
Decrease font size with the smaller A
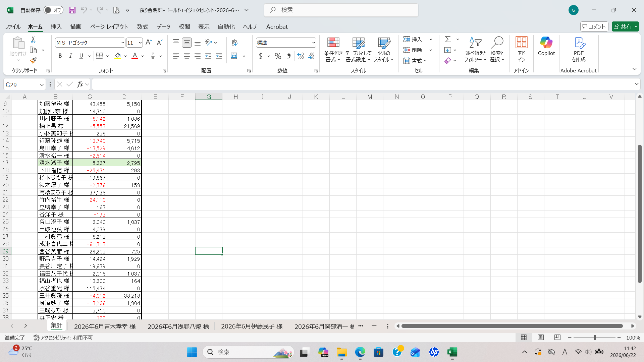click(x=160, y=43)
